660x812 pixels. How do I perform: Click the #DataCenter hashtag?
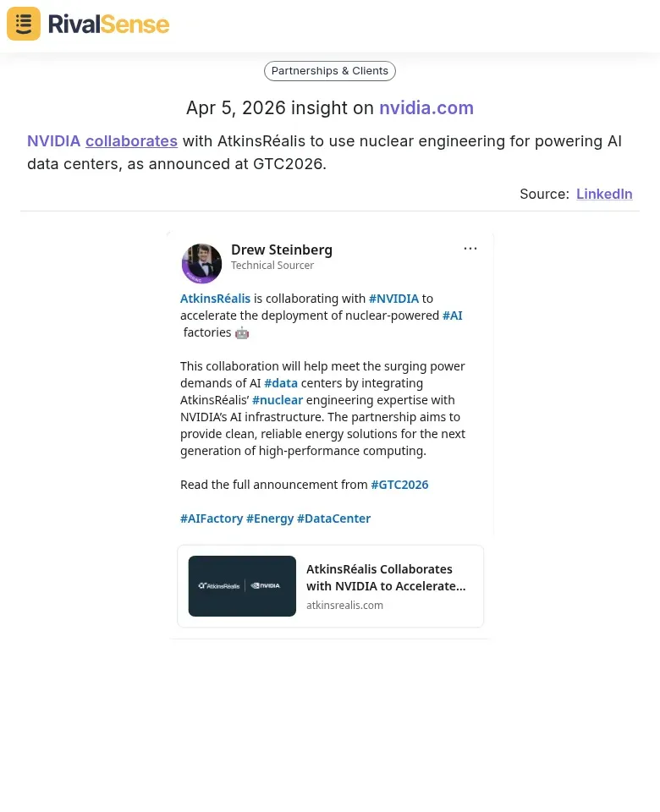pos(333,518)
